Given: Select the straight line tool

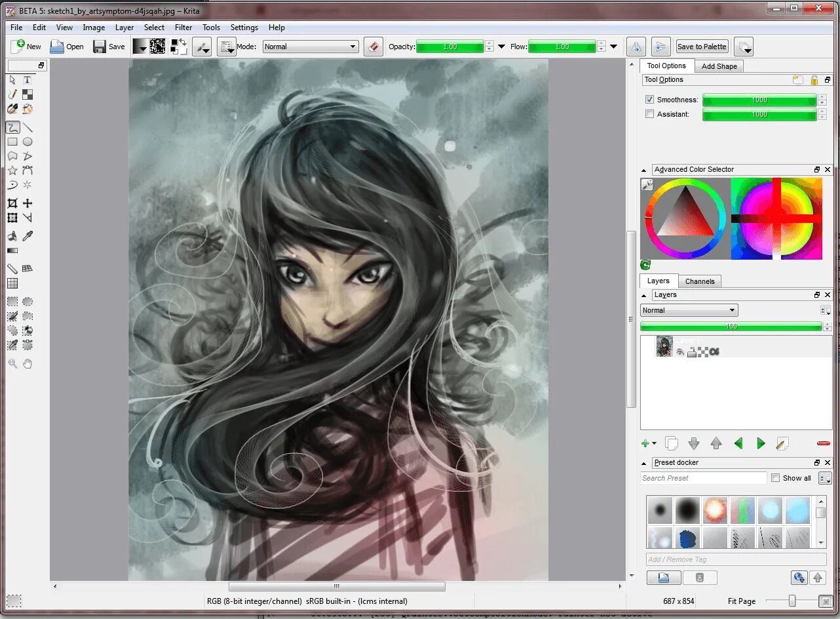Looking at the screenshot, I should [x=28, y=127].
